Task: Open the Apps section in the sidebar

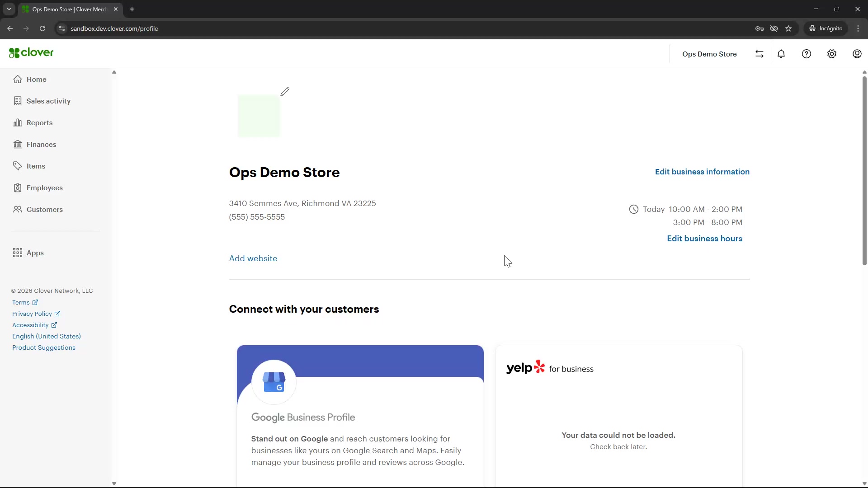Action: click(35, 253)
